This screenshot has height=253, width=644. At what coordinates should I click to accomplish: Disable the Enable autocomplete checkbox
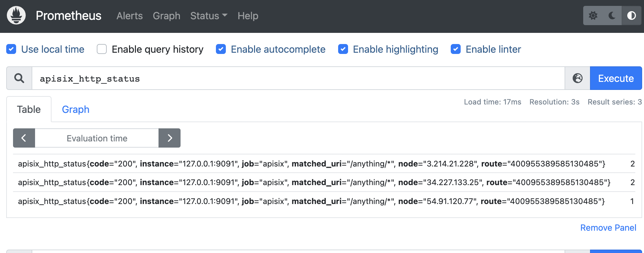[x=221, y=49]
